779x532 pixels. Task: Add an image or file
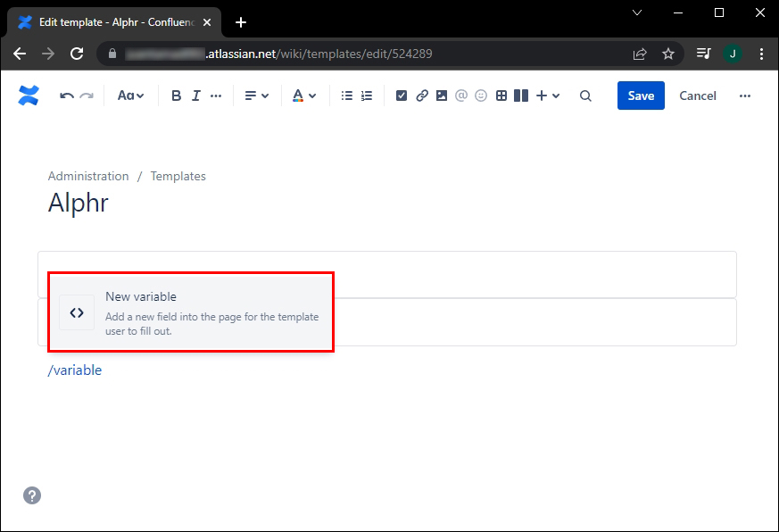pyautogui.click(x=442, y=96)
